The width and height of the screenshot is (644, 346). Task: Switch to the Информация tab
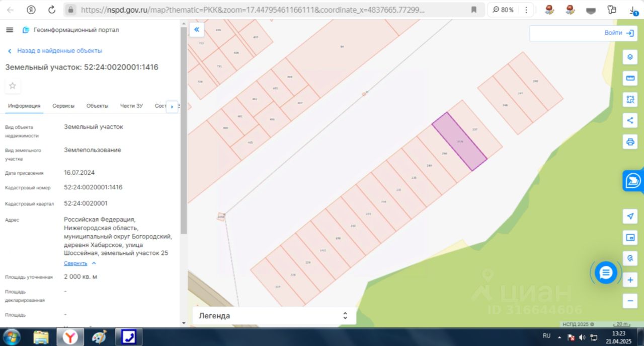[24, 106]
